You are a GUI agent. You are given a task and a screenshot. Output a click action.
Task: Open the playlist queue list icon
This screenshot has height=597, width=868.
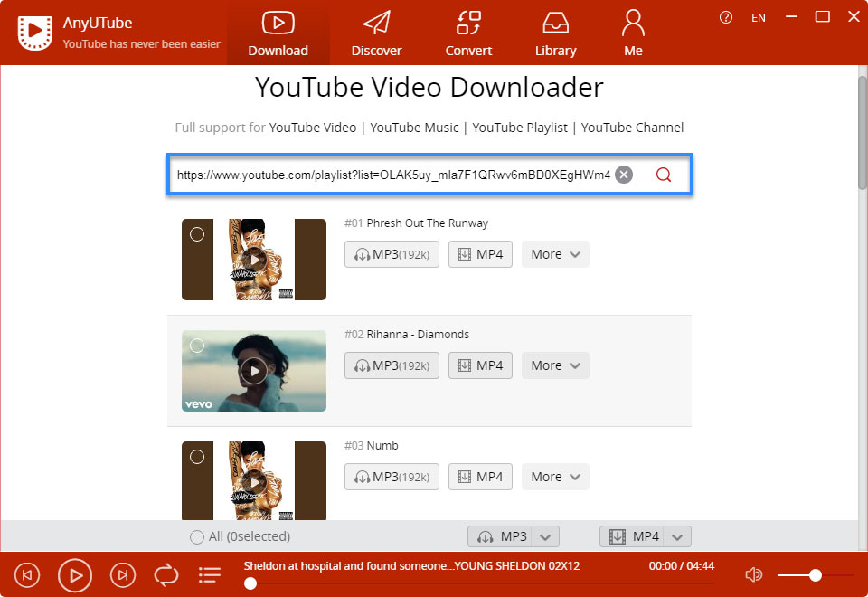coord(209,575)
